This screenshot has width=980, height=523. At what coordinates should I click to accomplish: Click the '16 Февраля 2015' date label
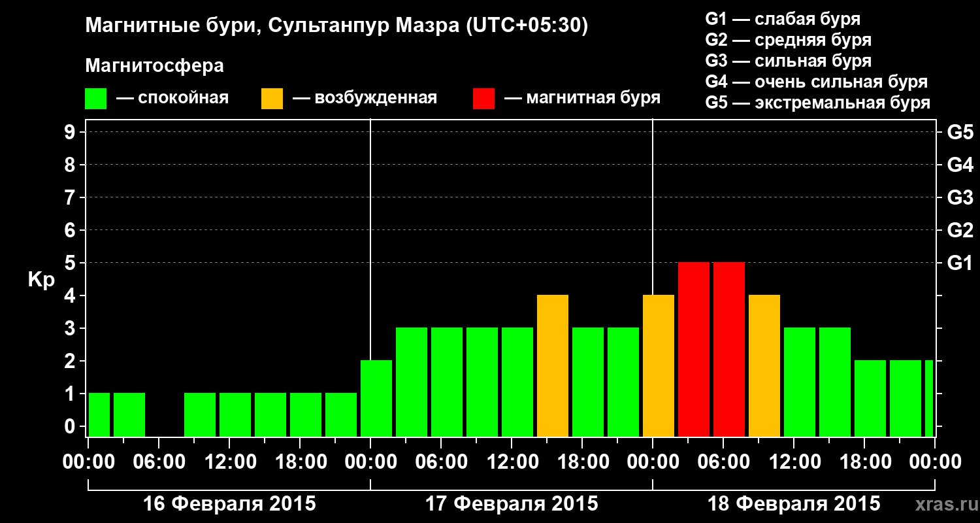229,504
